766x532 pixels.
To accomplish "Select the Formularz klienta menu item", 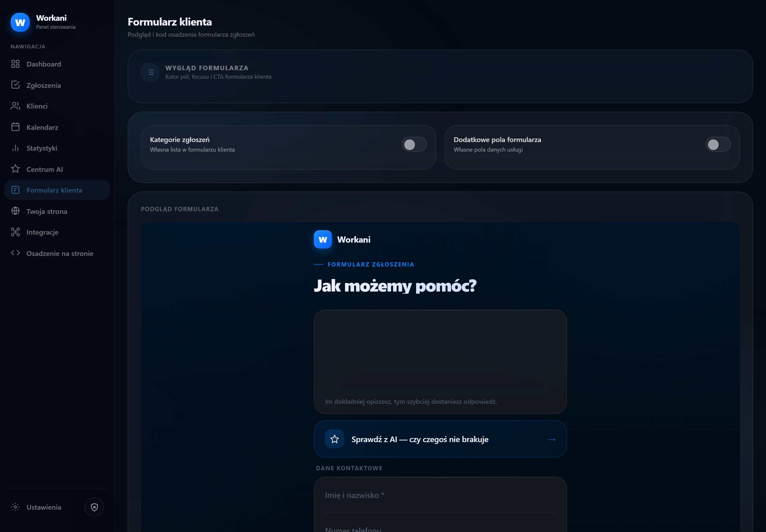I will pyautogui.click(x=57, y=190).
